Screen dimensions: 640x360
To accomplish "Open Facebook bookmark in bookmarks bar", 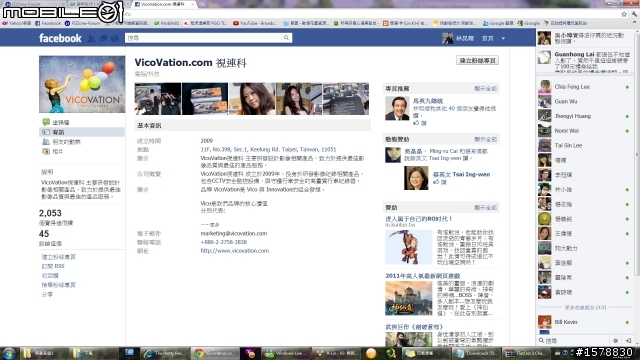I will 48,23.
